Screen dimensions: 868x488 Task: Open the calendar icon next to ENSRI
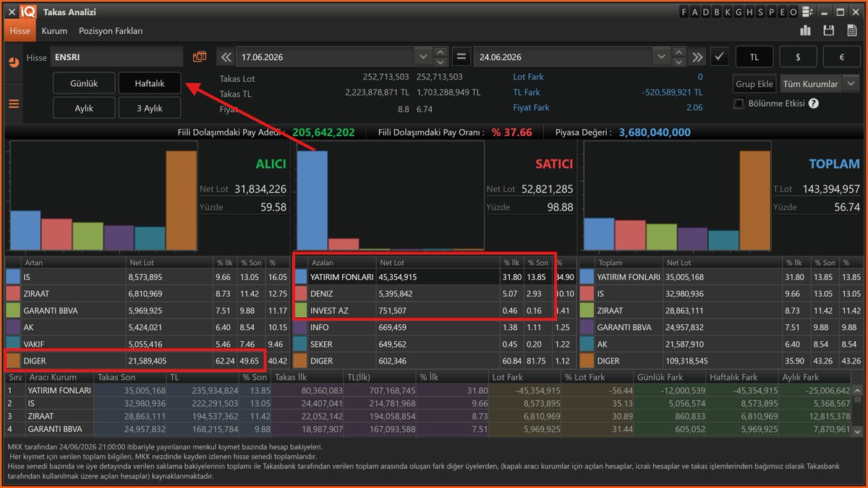(200, 56)
